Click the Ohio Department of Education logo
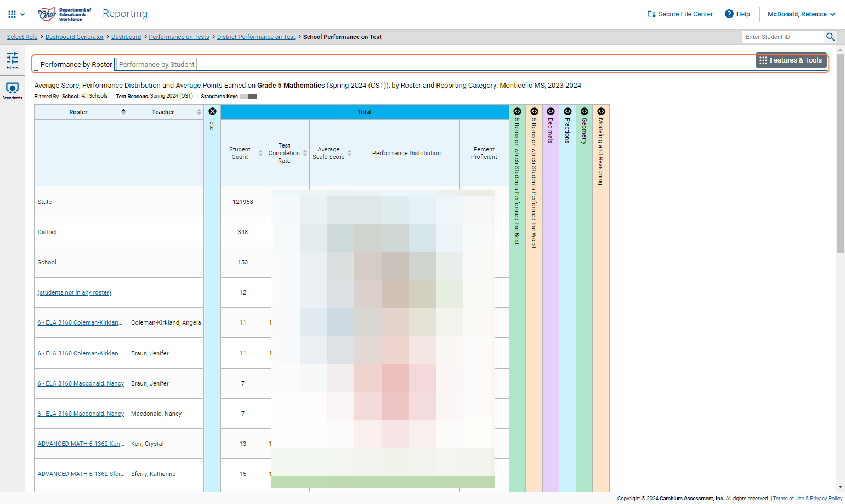This screenshot has height=504, width=845. [64, 14]
